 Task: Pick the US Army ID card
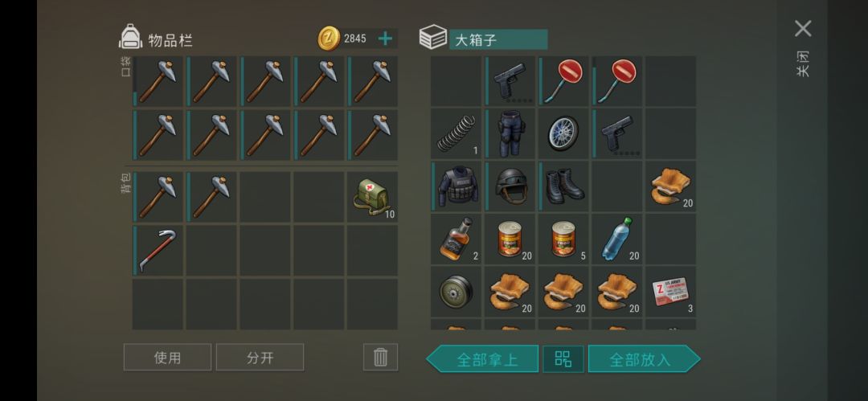tap(670, 292)
